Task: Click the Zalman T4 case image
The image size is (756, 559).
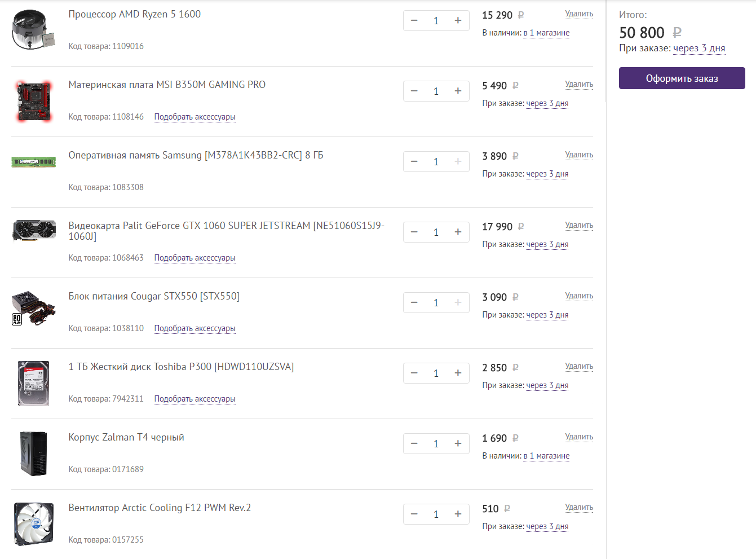Action: coord(33,454)
